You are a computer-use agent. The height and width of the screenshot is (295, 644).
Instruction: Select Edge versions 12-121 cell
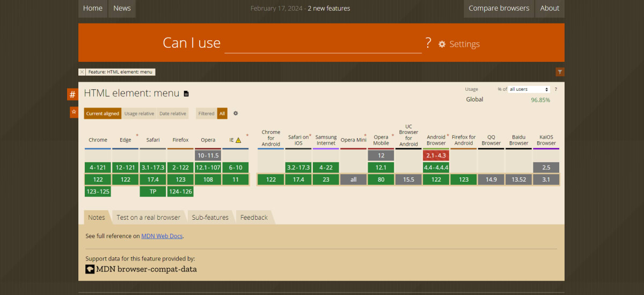(126, 168)
